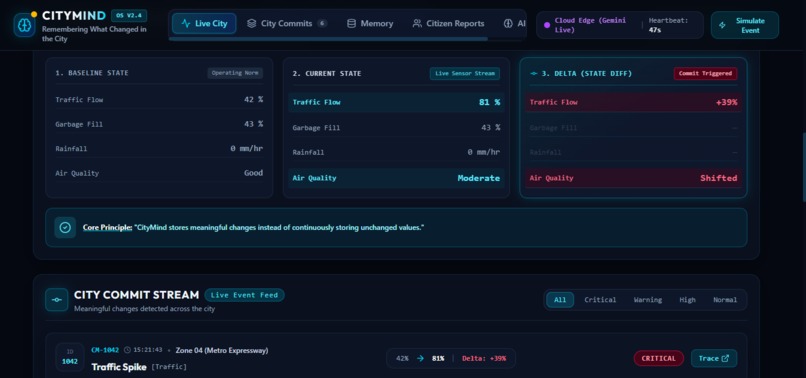The height and width of the screenshot is (378, 806).
Task: Click the Simulate Event button
Action: 744,25
